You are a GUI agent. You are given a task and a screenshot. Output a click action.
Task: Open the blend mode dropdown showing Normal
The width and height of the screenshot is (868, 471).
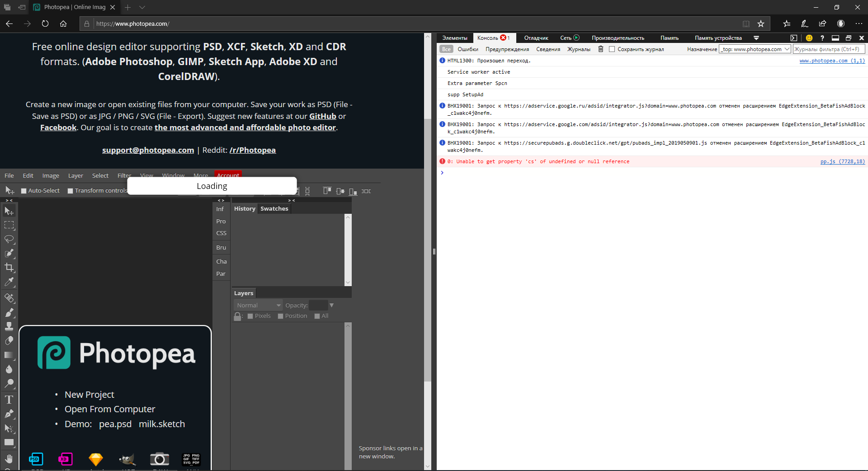(x=258, y=305)
